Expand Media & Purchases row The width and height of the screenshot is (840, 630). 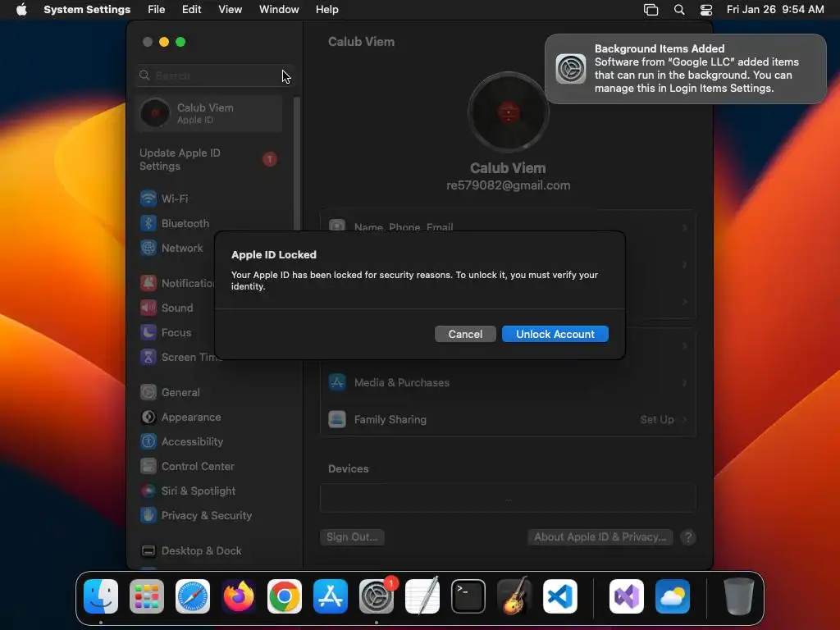pos(508,382)
